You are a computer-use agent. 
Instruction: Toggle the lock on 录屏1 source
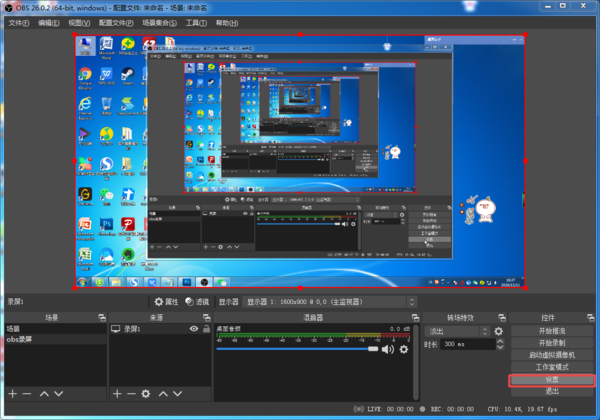[204, 328]
